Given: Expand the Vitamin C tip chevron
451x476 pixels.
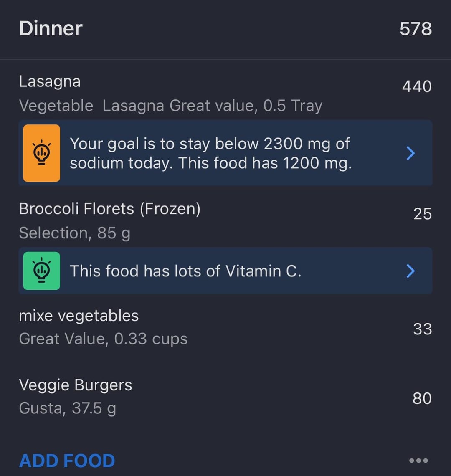Looking at the screenshot, I should [x=410, y=271].
